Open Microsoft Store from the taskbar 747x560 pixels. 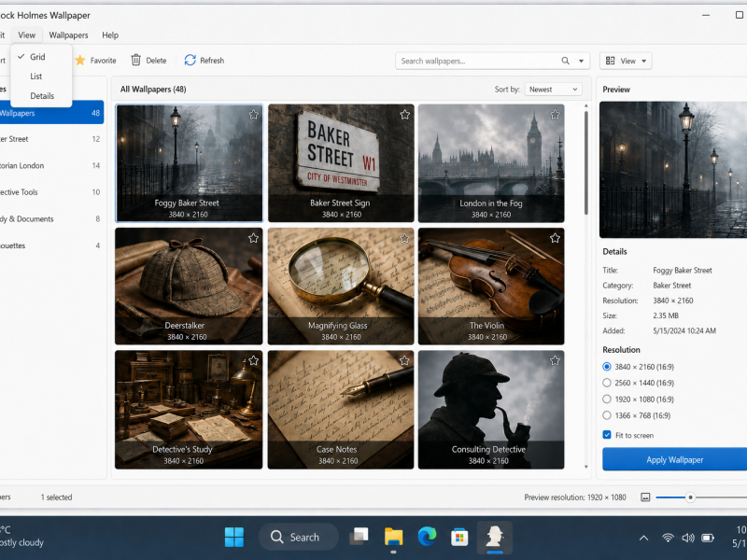459,538
